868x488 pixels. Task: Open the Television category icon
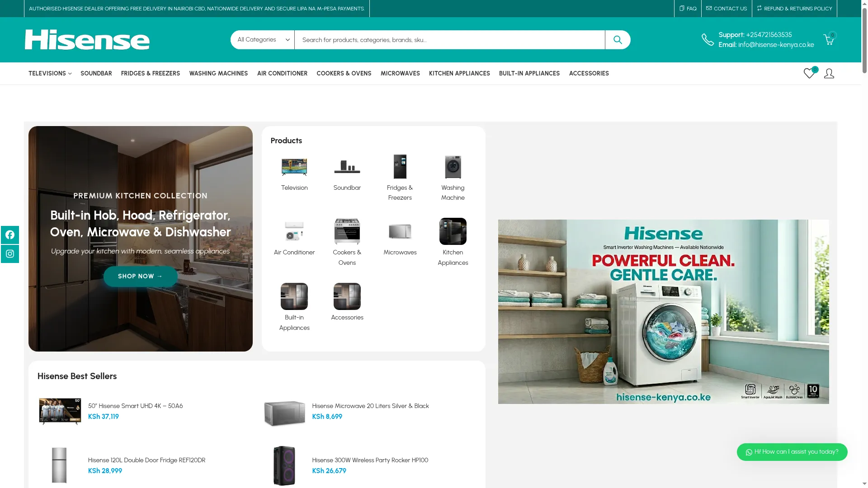pyautogui.click(x=294, y=167)
